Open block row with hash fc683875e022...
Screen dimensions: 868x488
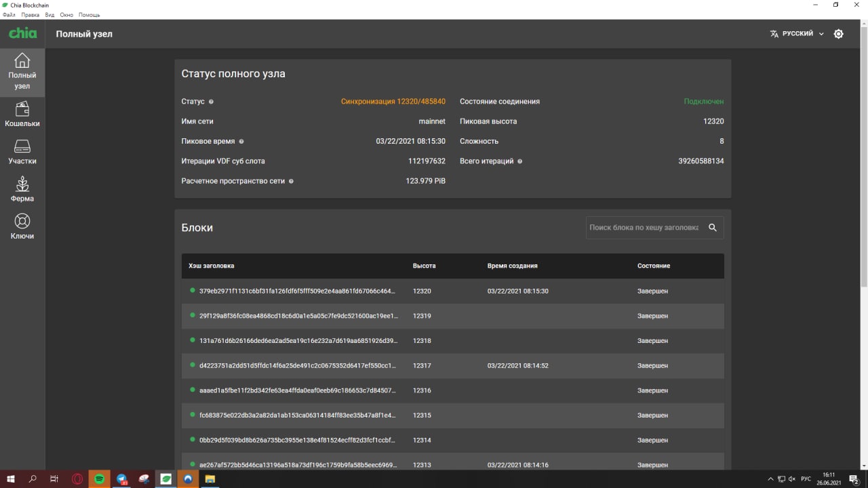click(x=453, y=415)
